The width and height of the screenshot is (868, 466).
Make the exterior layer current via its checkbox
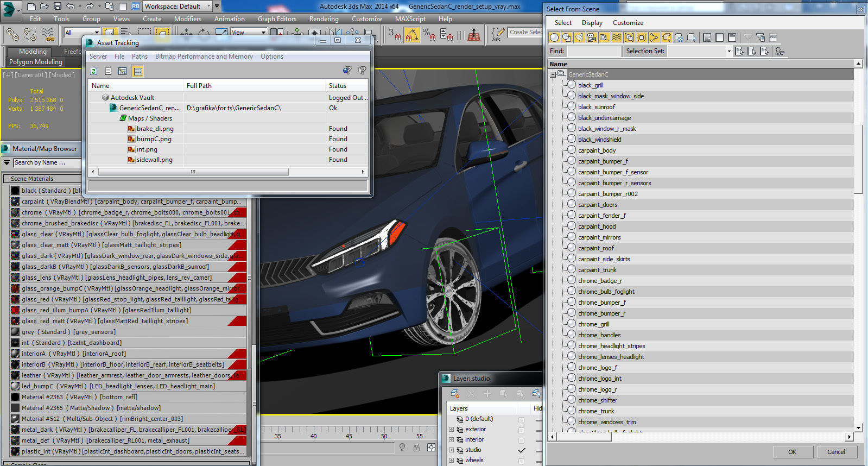point(521,430)
